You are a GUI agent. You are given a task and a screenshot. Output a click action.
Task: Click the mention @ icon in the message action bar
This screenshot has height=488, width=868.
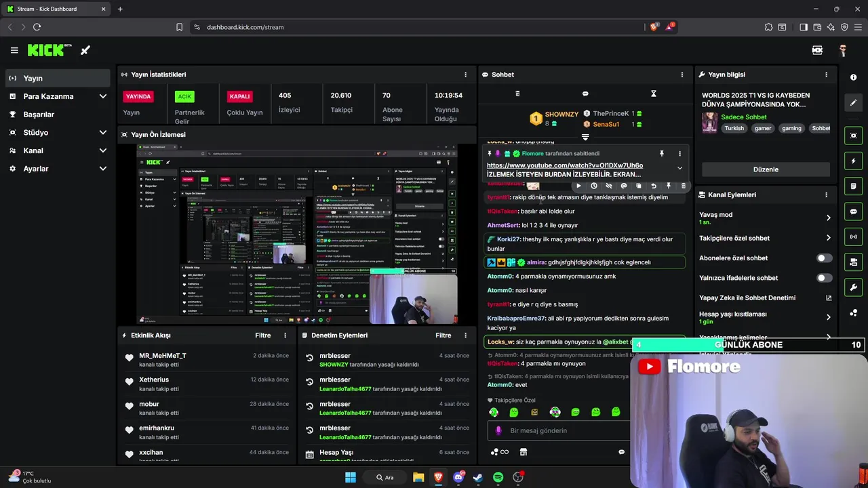pos(624,186)
